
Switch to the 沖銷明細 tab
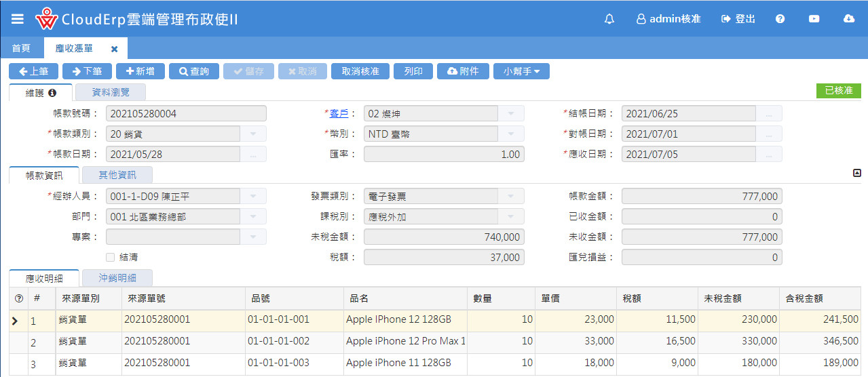click(117, 278)
